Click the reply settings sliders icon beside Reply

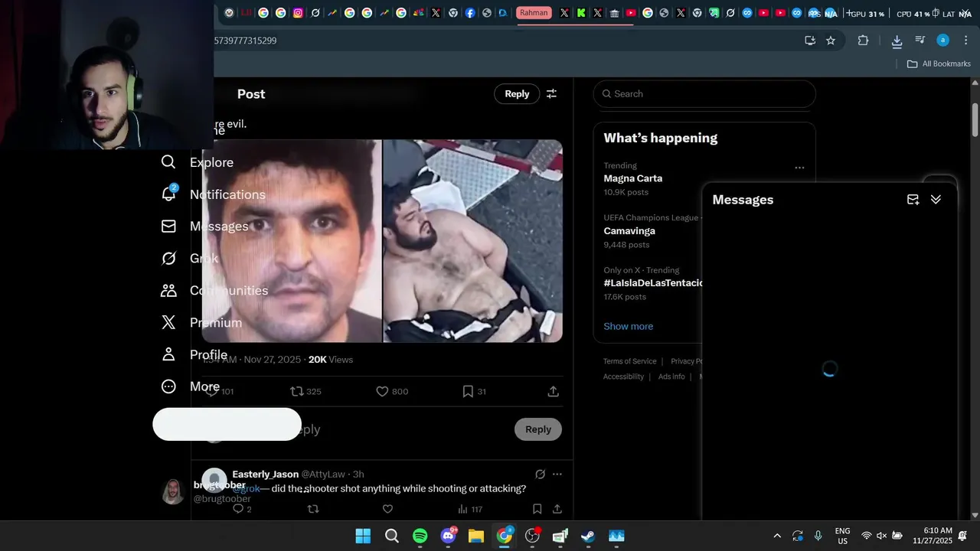(x=551, y=94)
